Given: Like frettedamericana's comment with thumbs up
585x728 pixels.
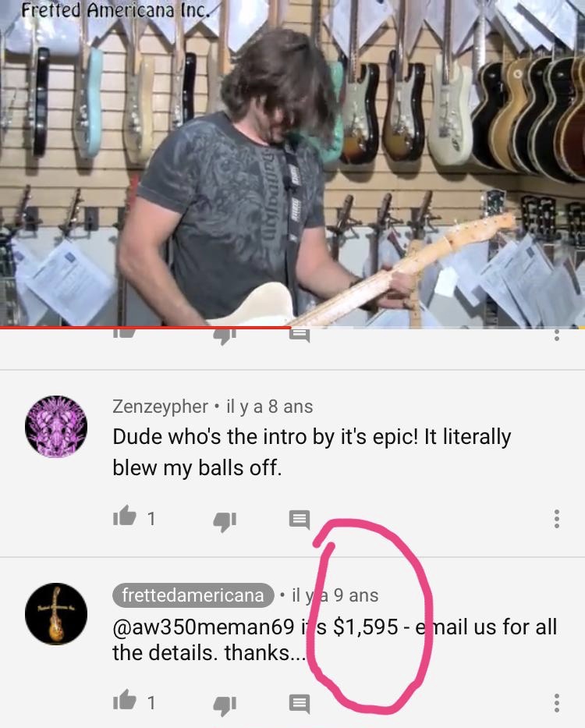Looking at the screenshot, I should (125, 700).
